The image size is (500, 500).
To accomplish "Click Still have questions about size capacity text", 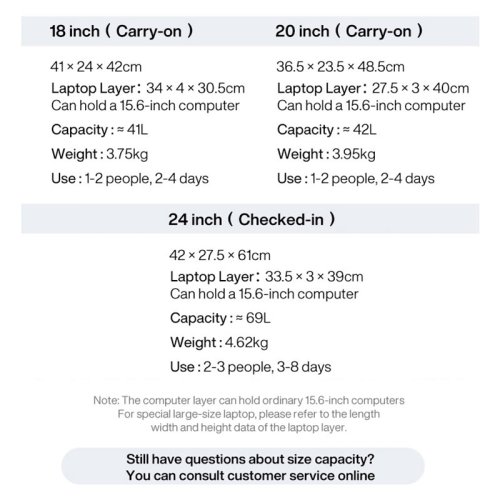I will (x=250, y=459).
